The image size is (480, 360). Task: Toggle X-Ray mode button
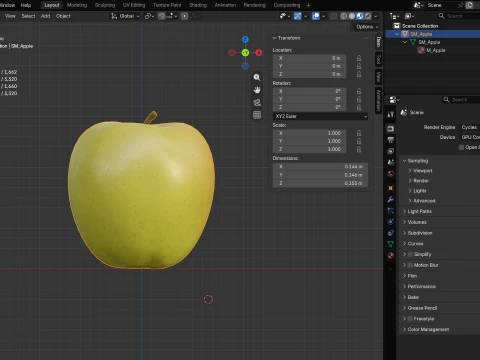coord(334,16)
